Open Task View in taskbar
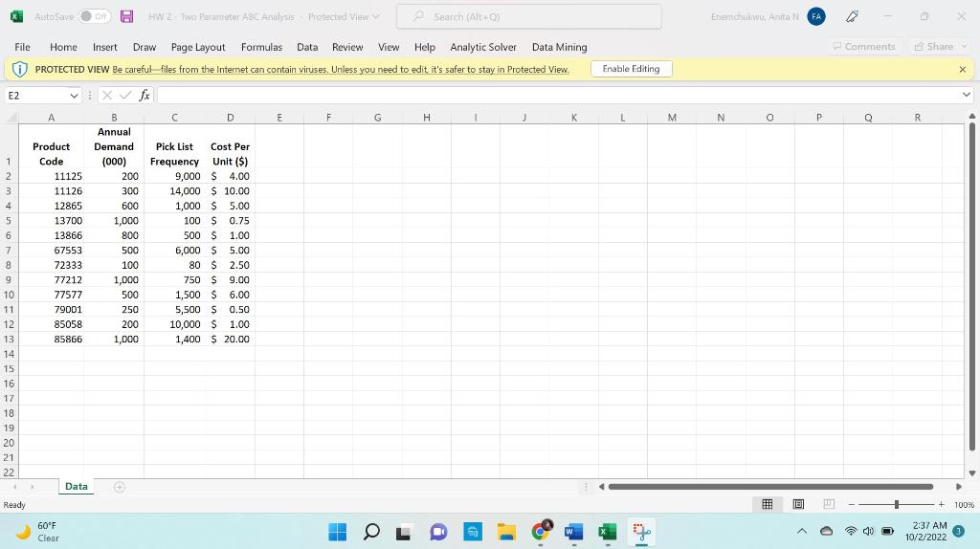This screenshot has height=549, width=980. click(405, 532)
